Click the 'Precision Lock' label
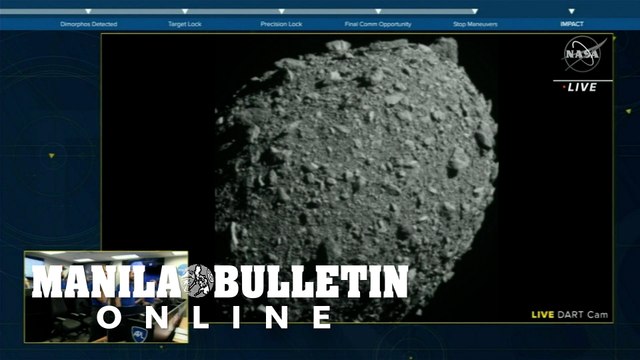 [281, 24]
